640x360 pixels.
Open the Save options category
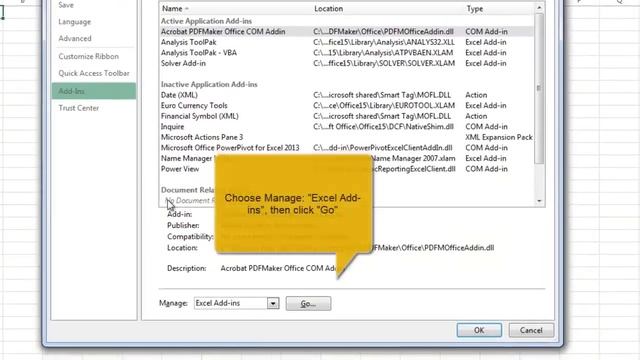click(66, 5)
